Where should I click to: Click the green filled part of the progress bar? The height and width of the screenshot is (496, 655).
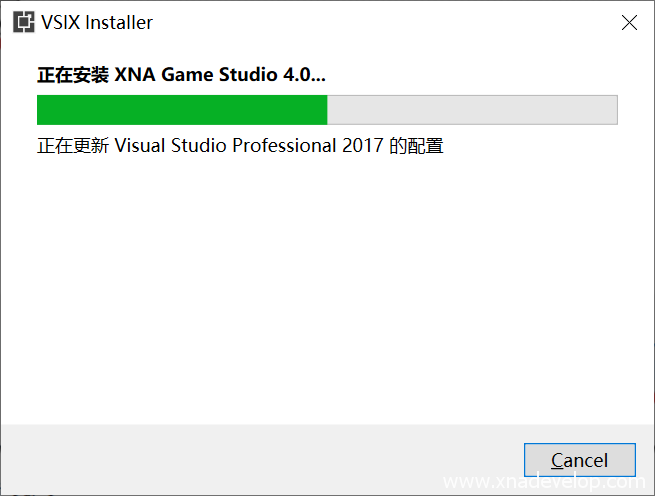tap(180, 110)
